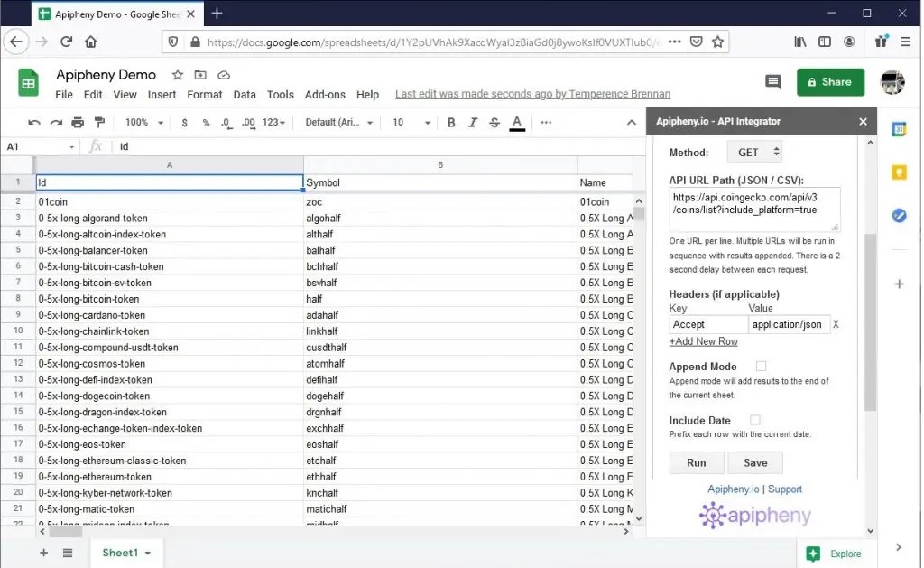Open number format 123 dropdown
This screenshot has width=924, height=568.
coord(273,123)
